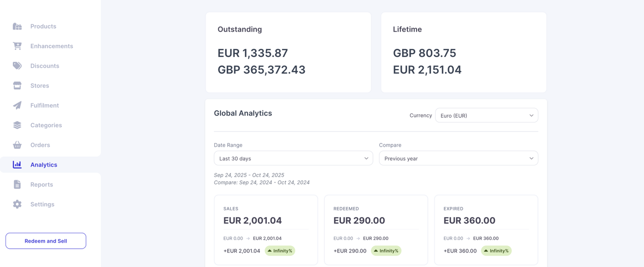644x267 pixels.
Task: Open the Compare dropdown set to Previous year
Action: tap(458, 159)
